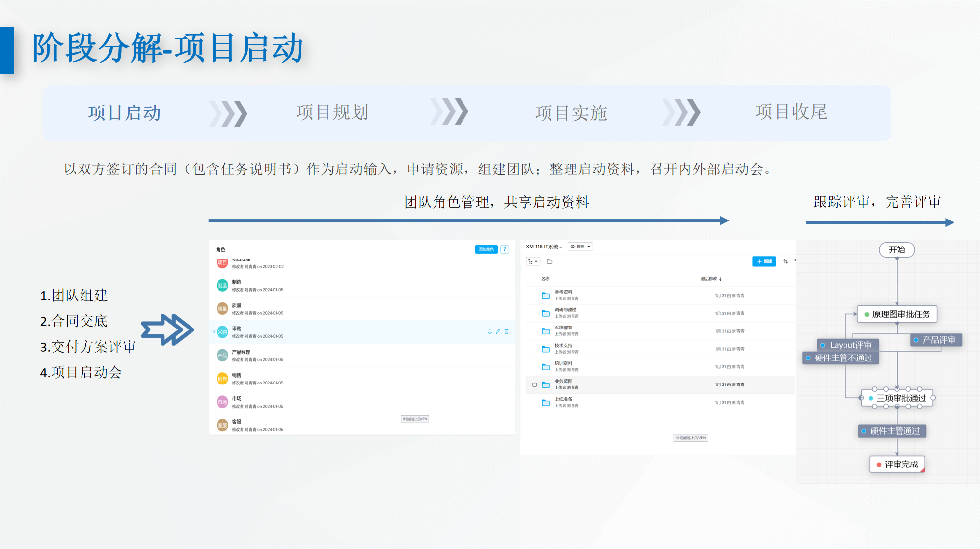Screen dimensions: 980x549
Task: Open the 参考资料 folder icon
Action: click(545, 296)
